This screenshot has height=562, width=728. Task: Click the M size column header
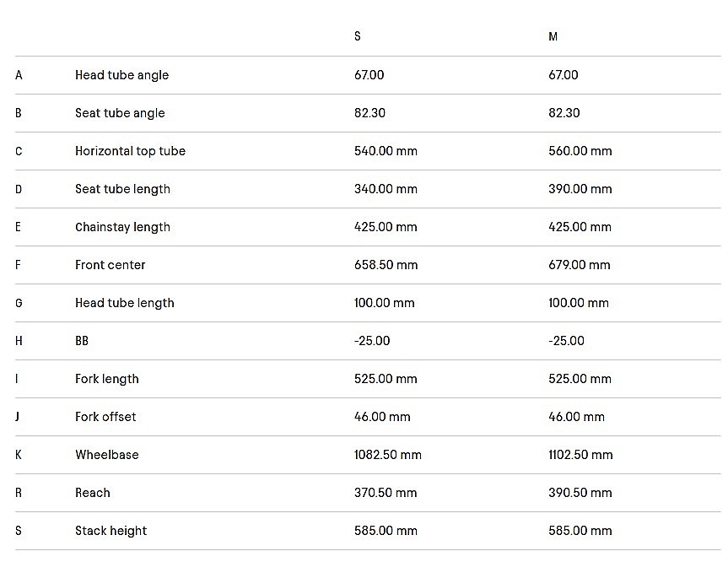(x=553, y=36)
